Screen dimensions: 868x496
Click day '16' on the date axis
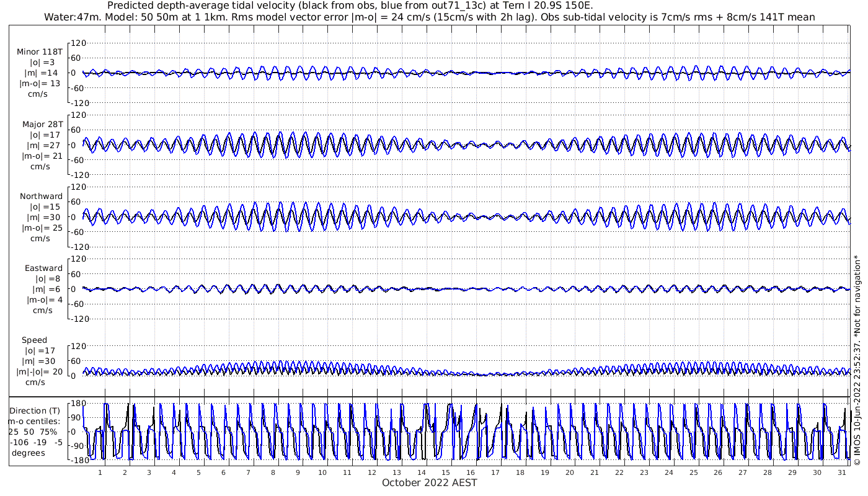(x=471, y=472)
